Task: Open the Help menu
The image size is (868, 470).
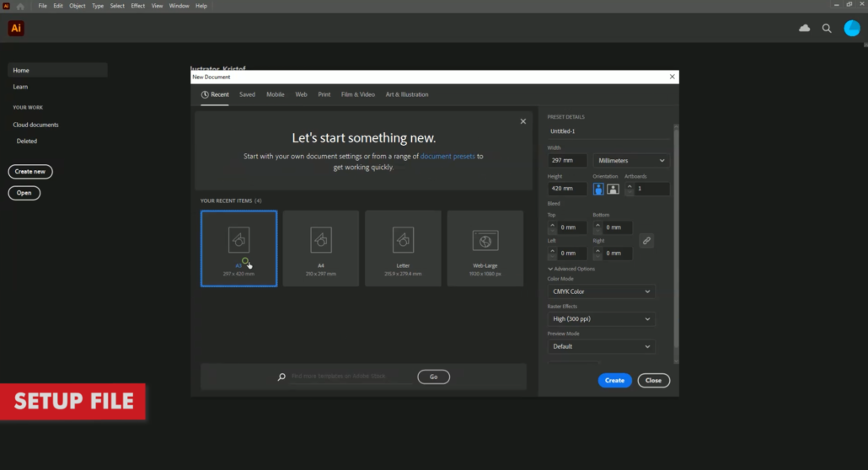Action: [x=201, y=6]
